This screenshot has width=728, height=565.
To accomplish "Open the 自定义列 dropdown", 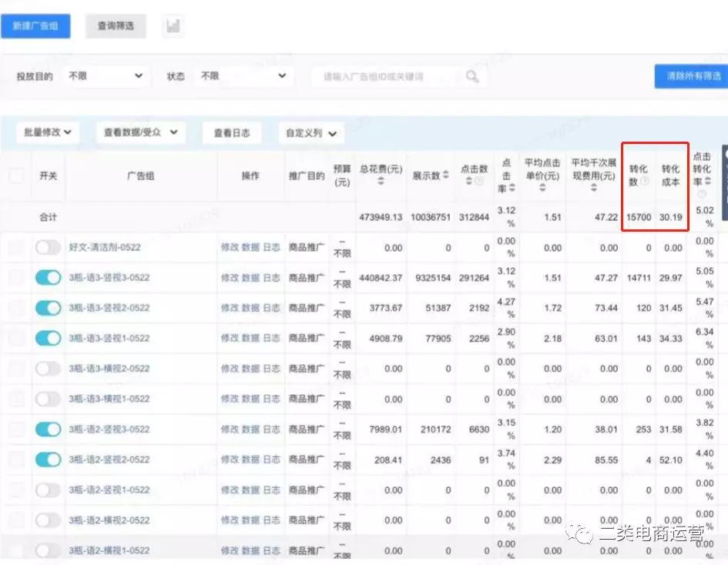I will [311, 133].
